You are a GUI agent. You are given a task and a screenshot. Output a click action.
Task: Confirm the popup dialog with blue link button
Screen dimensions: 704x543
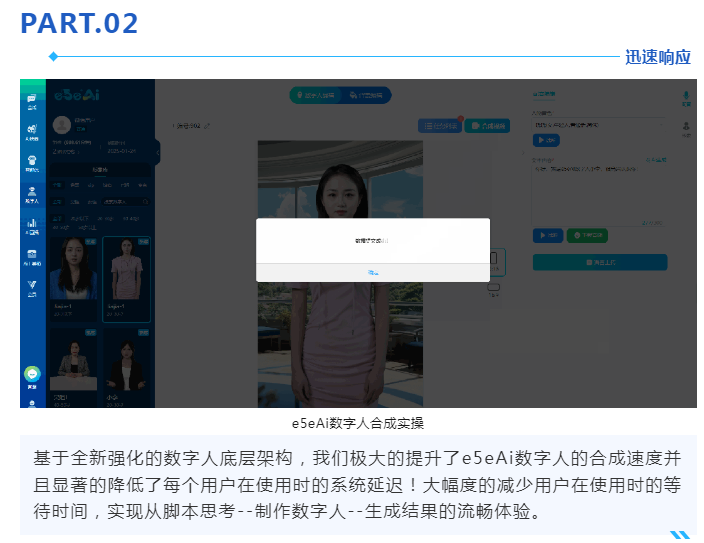[x=373, y=273]
